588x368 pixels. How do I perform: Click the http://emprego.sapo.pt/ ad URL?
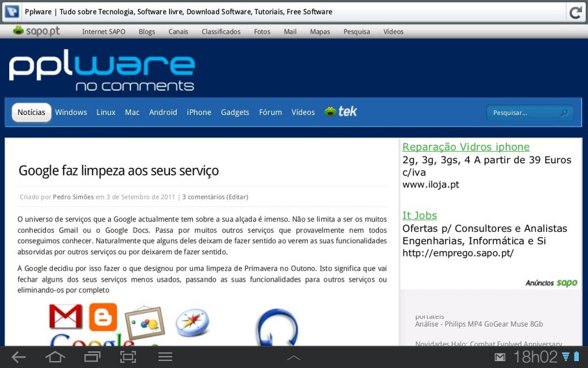pyautogui.click(x=458, y=253)
